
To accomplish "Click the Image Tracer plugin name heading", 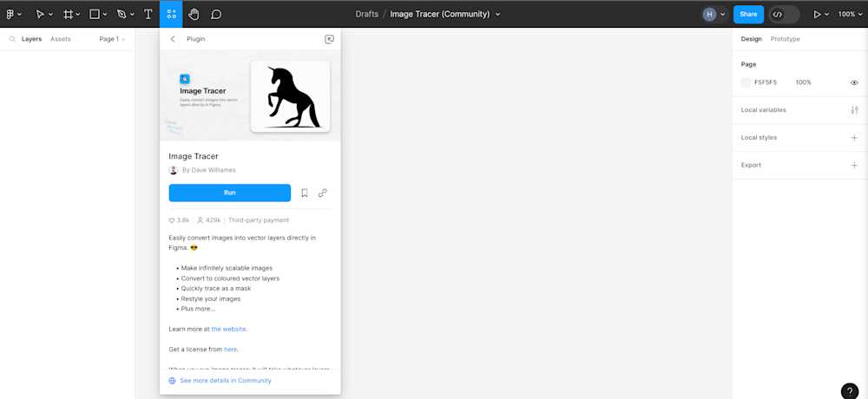I will [x=194, y=157].
